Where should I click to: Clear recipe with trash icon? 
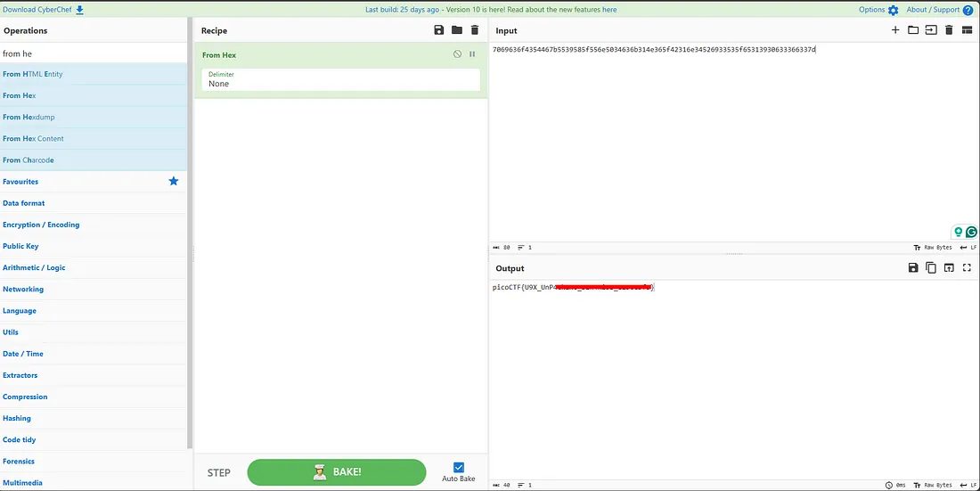point(475,30)
